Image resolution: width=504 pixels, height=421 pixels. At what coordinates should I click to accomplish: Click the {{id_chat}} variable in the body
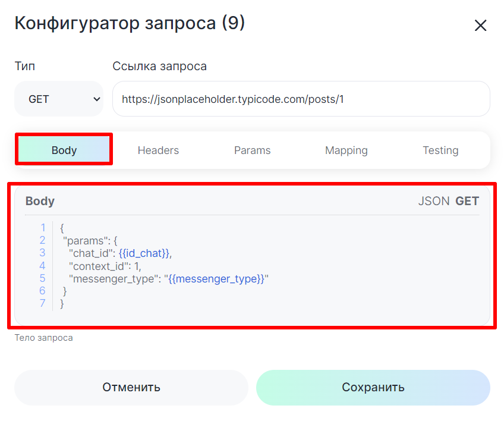click(x=144, y=253)
